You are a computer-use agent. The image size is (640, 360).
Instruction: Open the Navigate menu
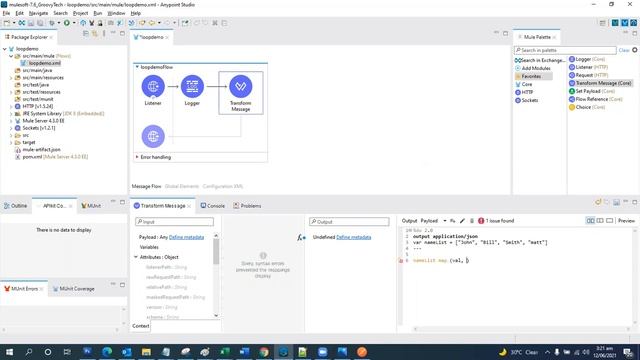tap(38, 13)
